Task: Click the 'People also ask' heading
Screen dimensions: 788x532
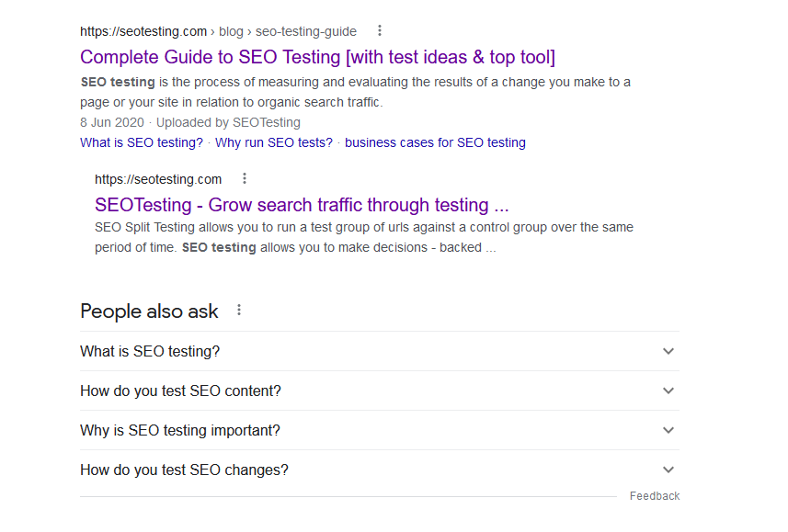Action: click(x=149, y=311)
